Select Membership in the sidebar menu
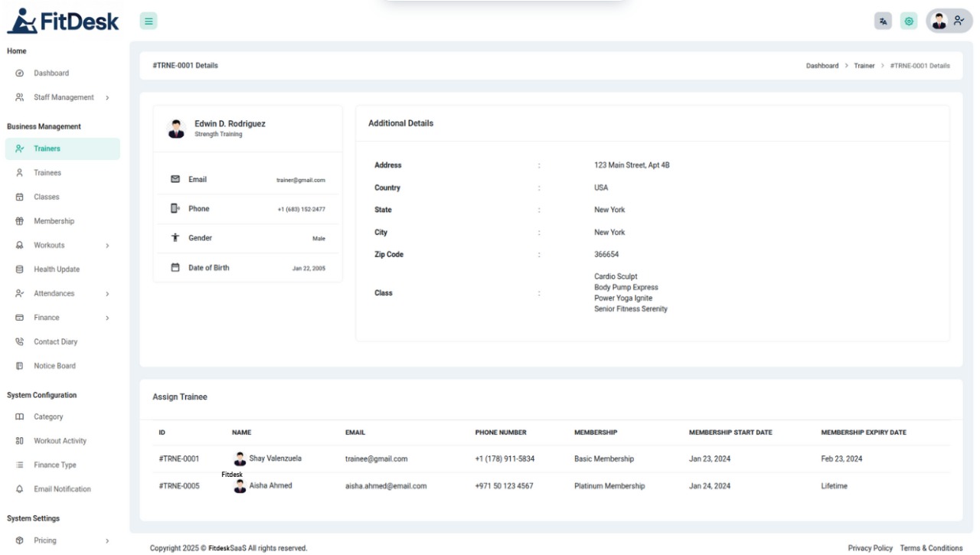The width and height of the screenshot is (980, 555). pyautogui.click(x=54, y=221)
